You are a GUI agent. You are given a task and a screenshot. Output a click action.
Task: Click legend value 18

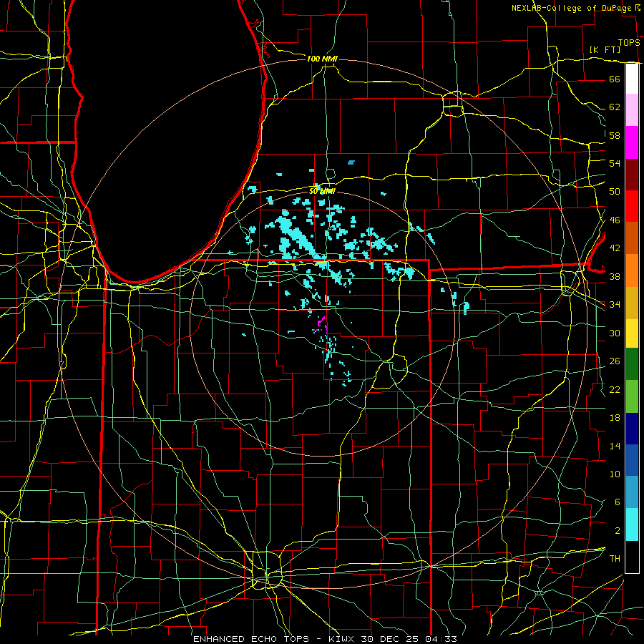click(x=615, y=418)
